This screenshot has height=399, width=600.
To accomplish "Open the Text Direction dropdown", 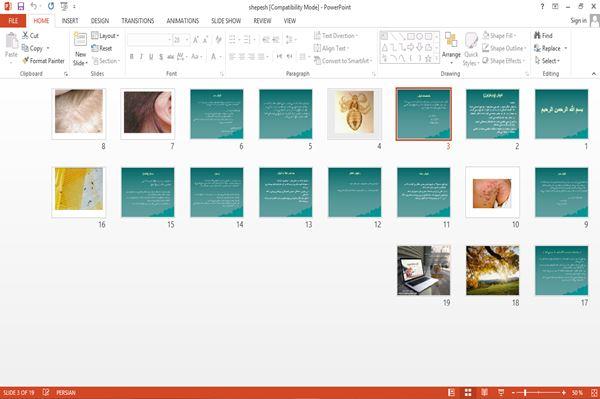I will pyautogui.click(x=336, y=36).
